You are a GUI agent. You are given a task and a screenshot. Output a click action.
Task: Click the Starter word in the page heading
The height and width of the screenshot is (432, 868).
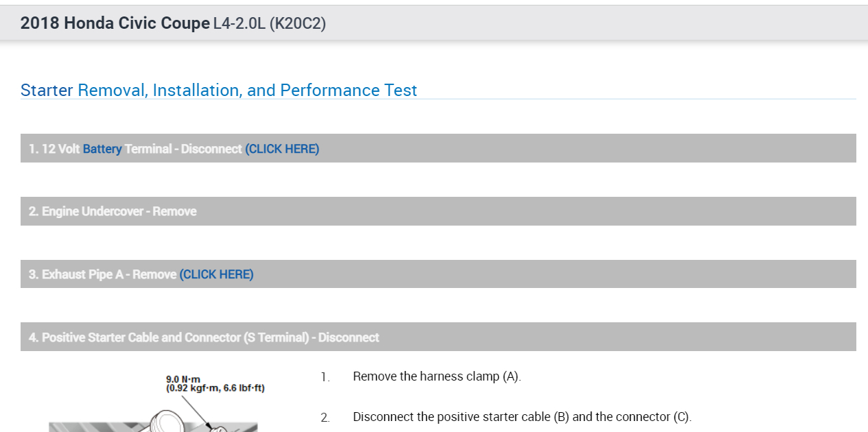pyautogui.click(x=47, y=91)
